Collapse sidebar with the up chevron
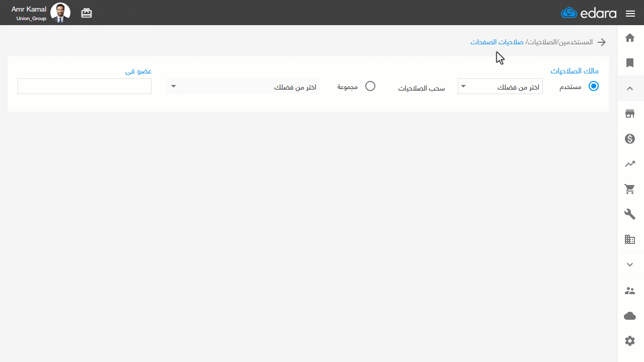 tap(630, 88)
